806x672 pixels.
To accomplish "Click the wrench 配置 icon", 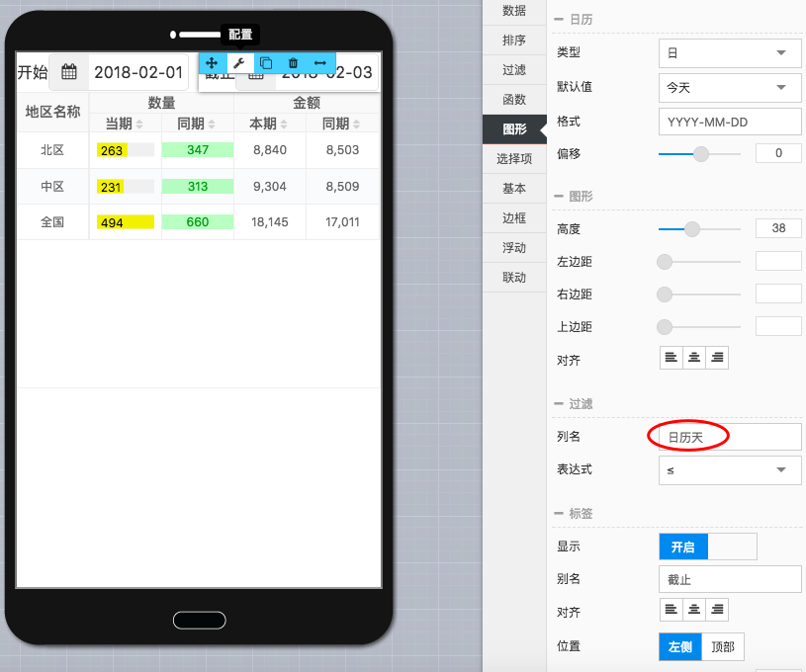I will [238, 63].
